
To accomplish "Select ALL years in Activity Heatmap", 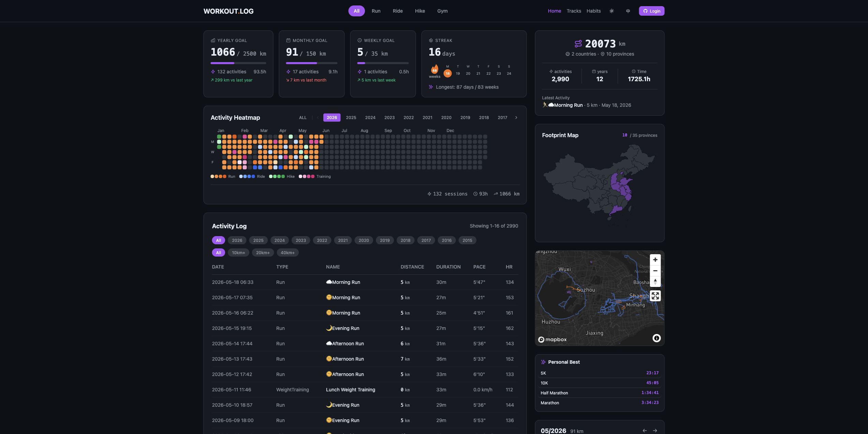I will 303,117.
